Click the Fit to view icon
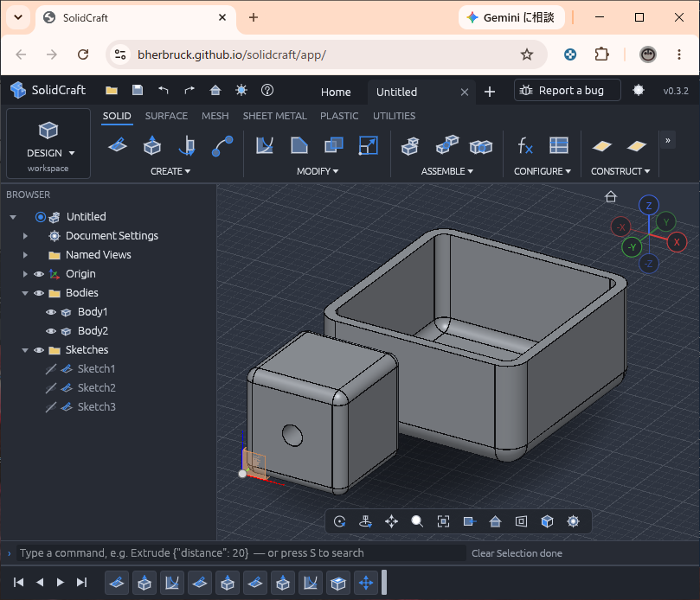The width and height of the screenshot is (700, 600). point(443,521)
